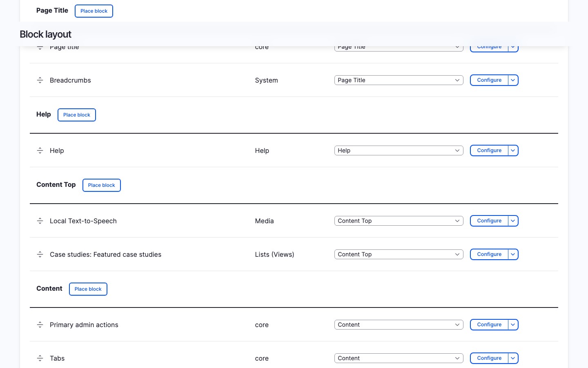
Task: Grab the drag handle for Local Text-to-Speech
Action: 40,221
